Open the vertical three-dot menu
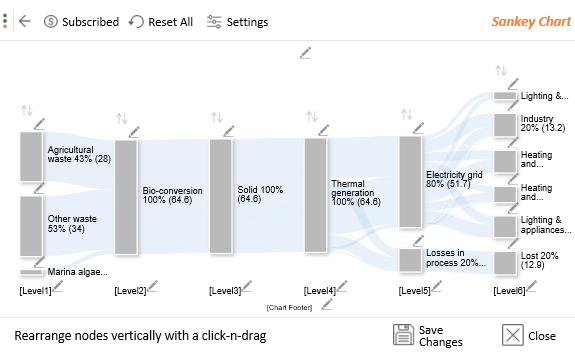This screenshot has height=360, width=575. pos(5,21)
